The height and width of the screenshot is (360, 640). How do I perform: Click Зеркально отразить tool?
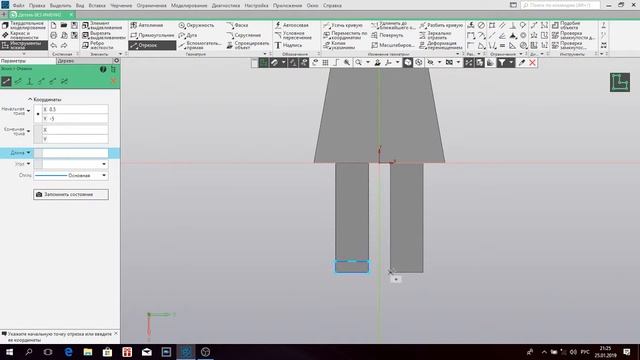tap(436, 36)
